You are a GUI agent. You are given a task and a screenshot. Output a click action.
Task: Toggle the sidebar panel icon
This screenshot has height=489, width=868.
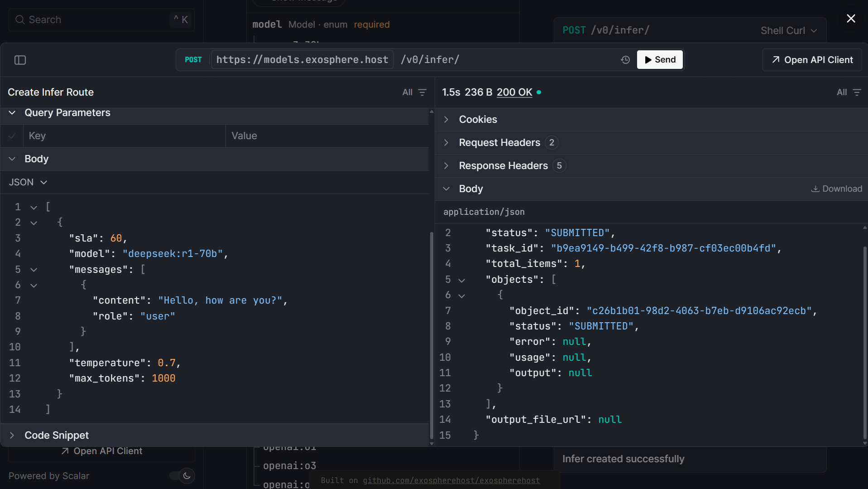click(x=20, y=60)
